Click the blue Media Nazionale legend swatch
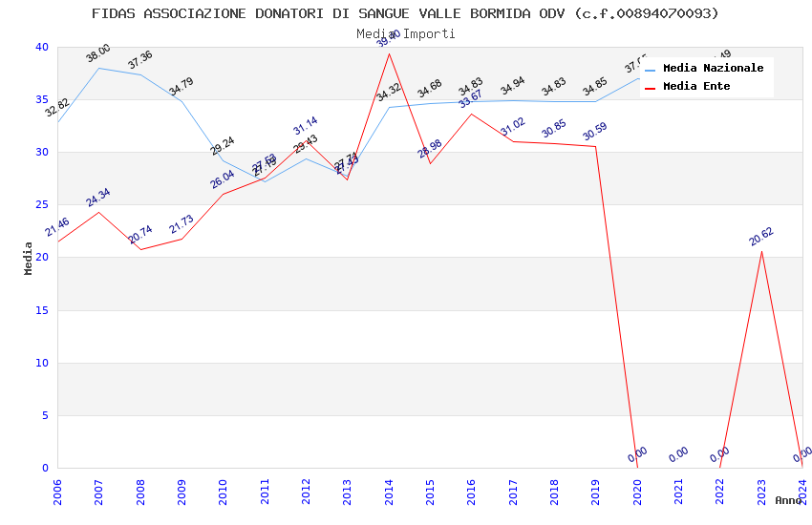This screenshot has width=812, height=525. point(651,70)
